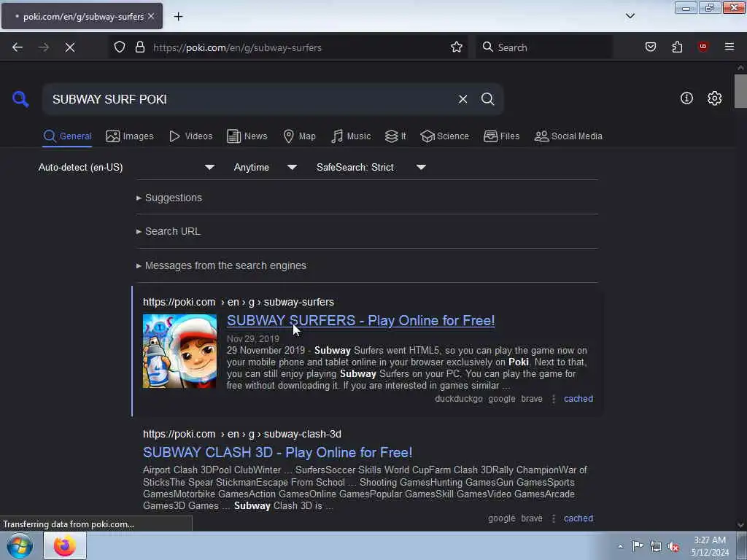Image resolution: width=747 pixels, height=560 pixels.
Task: Open cached link for Subway Clash 3D result
Action: 578,518
